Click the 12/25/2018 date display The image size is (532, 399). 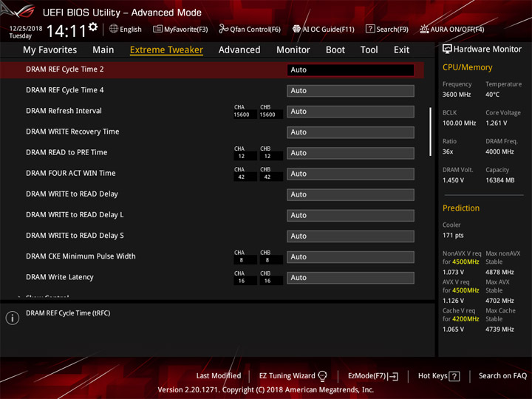26,29
